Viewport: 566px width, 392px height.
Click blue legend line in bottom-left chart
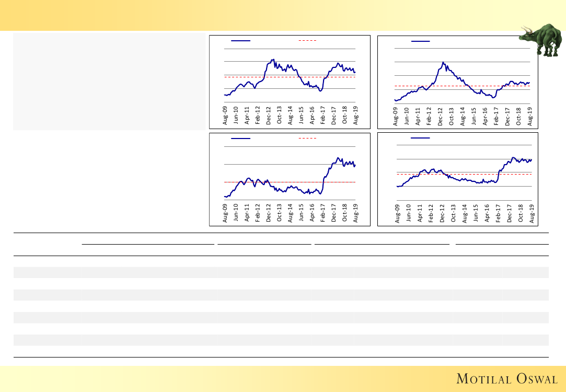pos(240,139)
